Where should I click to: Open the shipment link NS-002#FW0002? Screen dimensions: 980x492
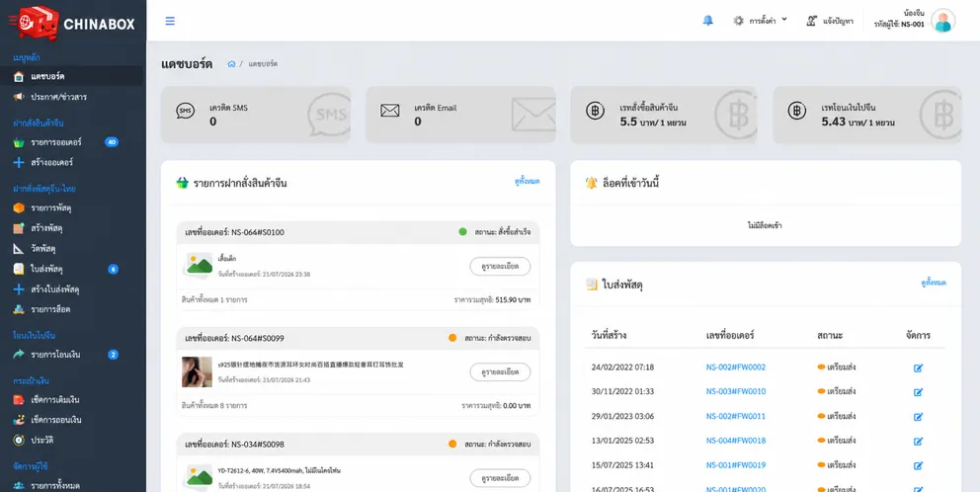736,367
